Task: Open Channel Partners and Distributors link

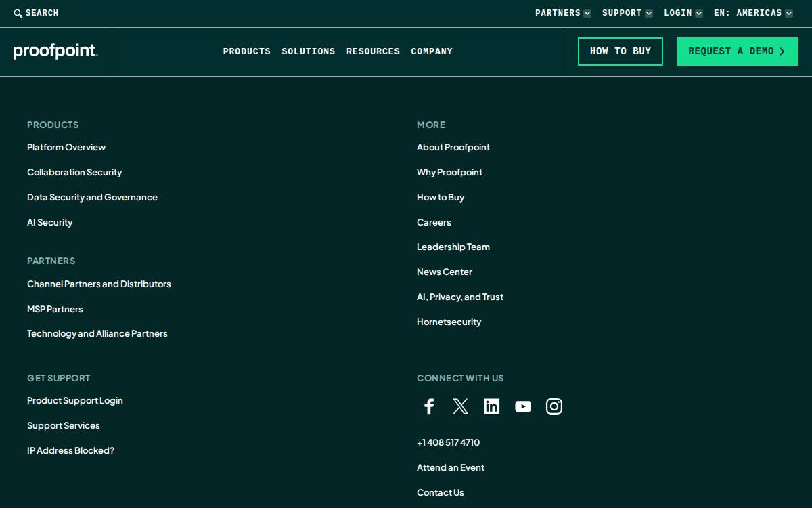Action: coord(99,284)
